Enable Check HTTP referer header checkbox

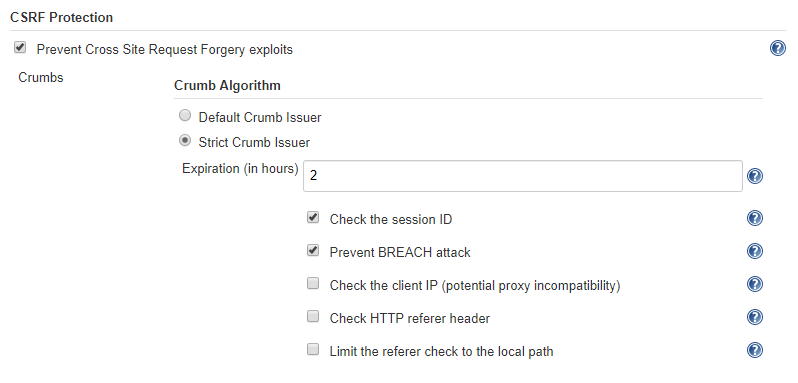click(313, 317)
